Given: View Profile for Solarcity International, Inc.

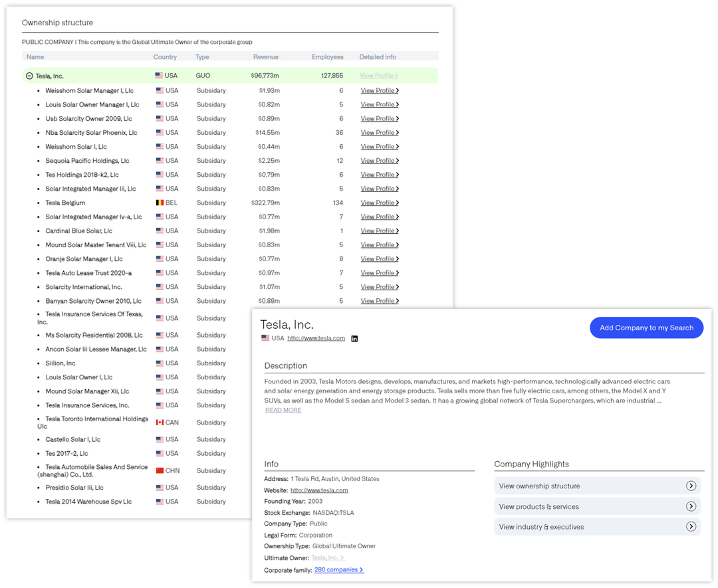Looking at the screenshot, I should pyautogui.click(x=379, y=286).
